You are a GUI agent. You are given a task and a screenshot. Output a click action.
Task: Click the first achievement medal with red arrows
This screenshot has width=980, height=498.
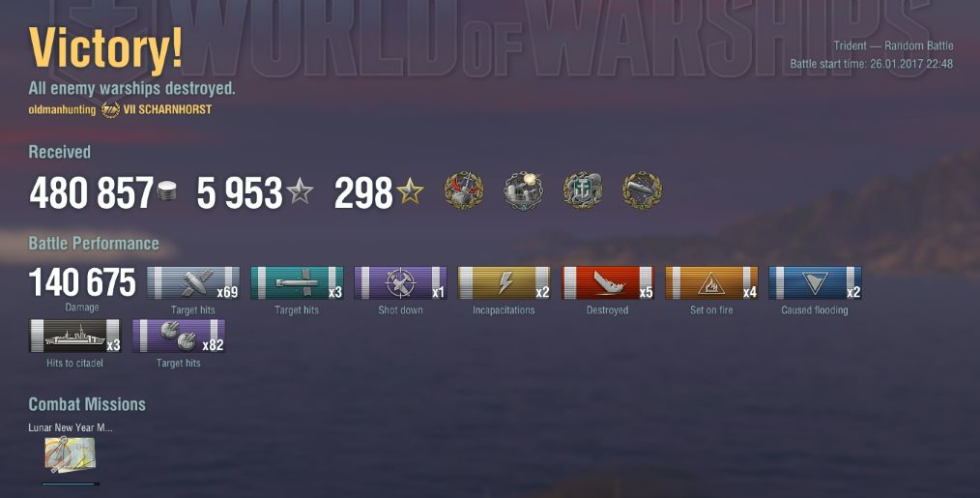pyautogui.click(x=464, y=190)
